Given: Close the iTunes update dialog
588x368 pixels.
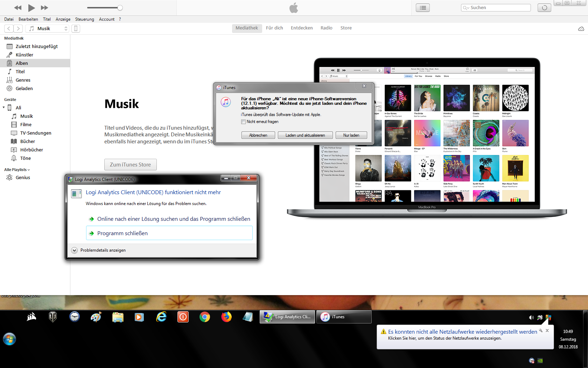Looking at the screenshot, I should click(364, 86).
